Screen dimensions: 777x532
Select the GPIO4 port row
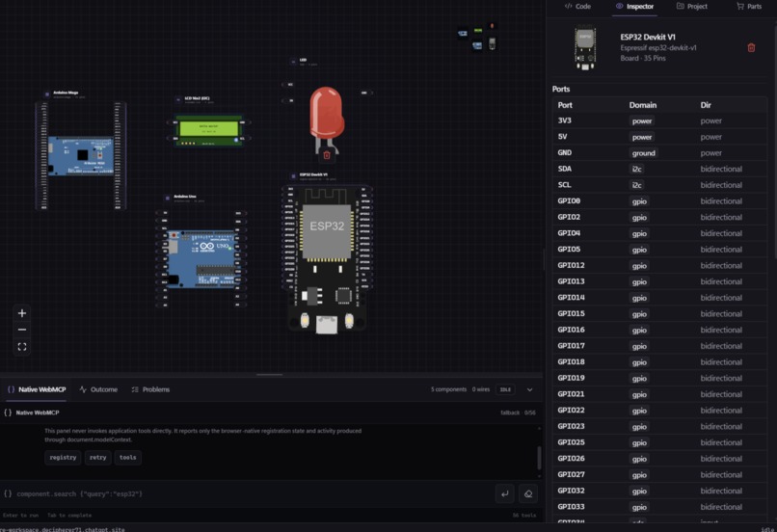[659, 233]
